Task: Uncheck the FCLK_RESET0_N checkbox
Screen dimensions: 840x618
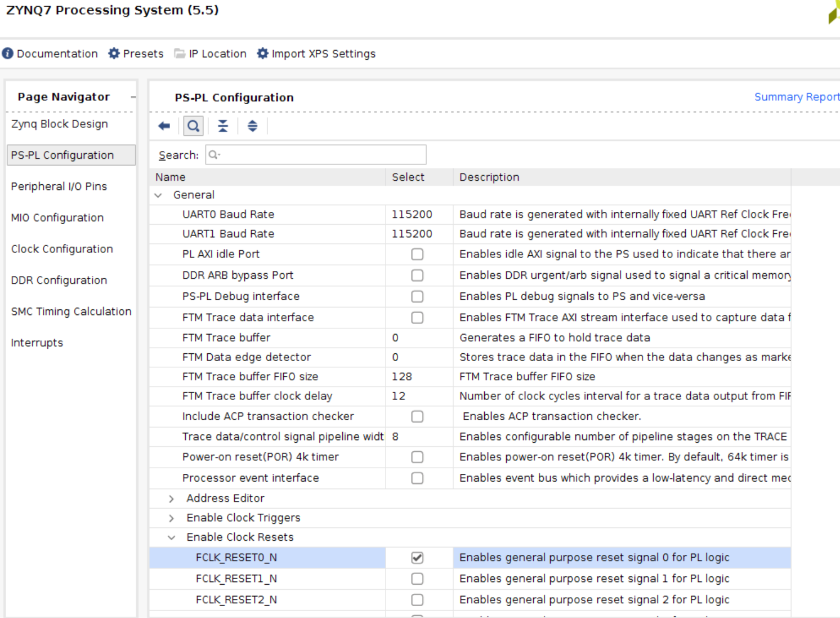Action: pos(417,558)
